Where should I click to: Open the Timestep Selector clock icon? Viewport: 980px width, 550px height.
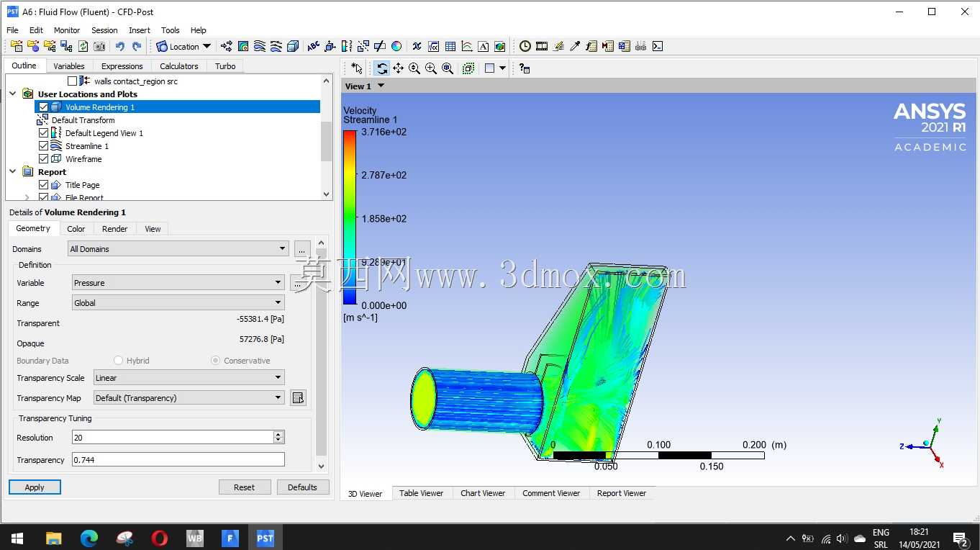525,46
